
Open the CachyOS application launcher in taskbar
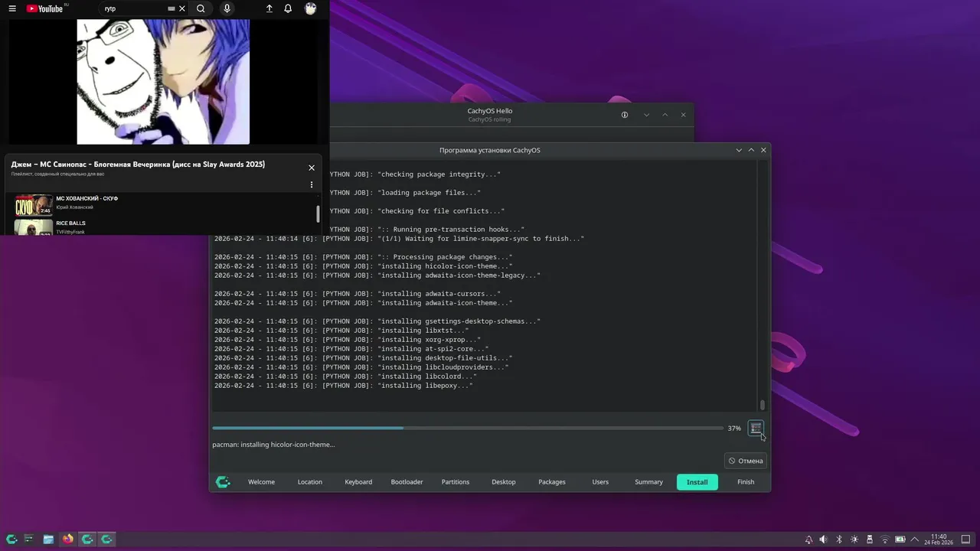[x=11, y=540]
